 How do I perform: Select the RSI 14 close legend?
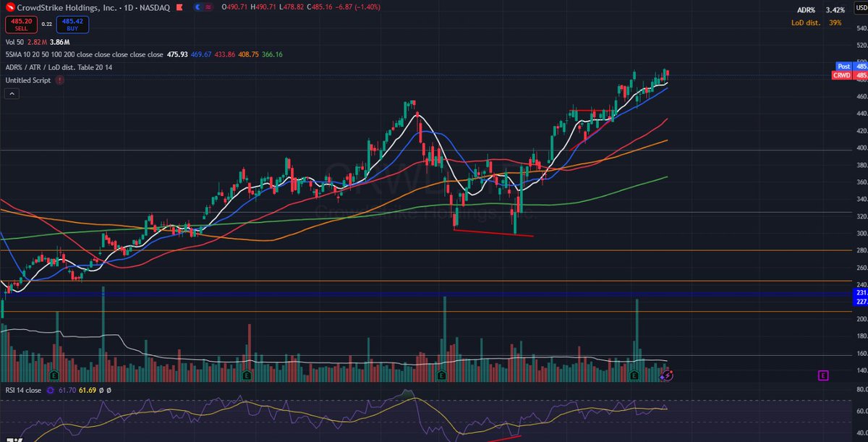(23, 390)
